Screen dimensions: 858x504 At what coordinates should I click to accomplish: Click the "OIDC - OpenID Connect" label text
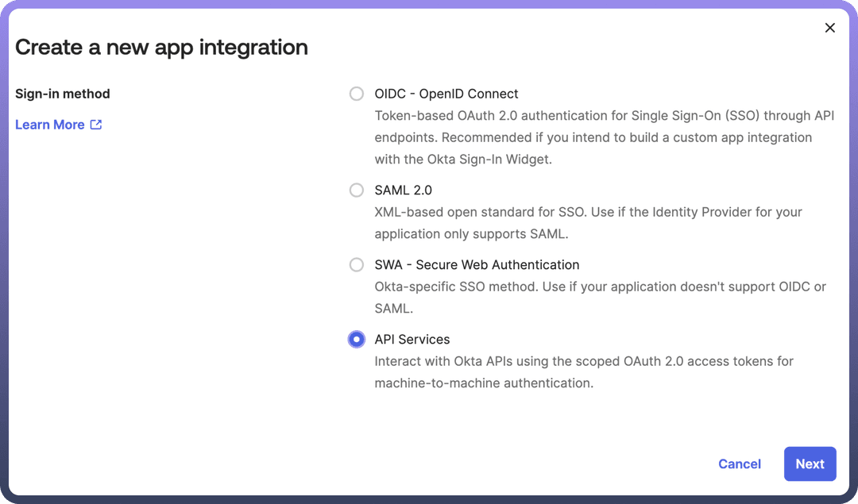(x=446, y=94)
